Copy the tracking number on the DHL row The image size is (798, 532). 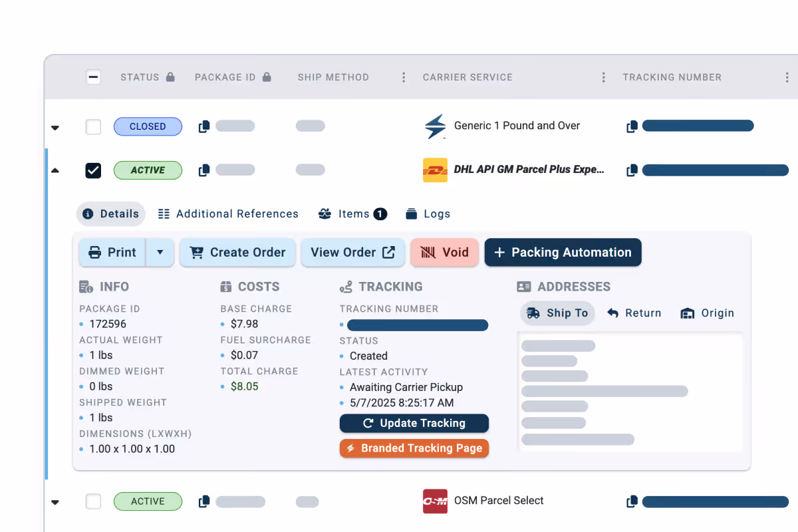point(631,170)
